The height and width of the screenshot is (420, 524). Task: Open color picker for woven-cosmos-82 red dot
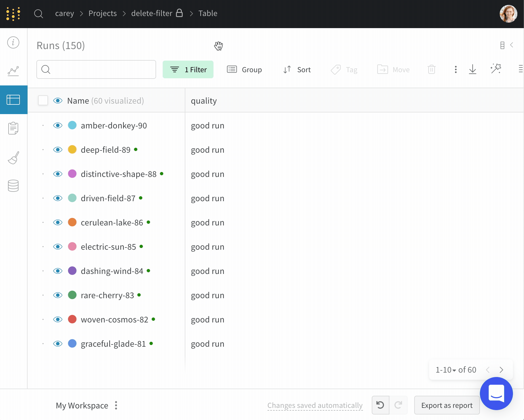click(72, 319)
